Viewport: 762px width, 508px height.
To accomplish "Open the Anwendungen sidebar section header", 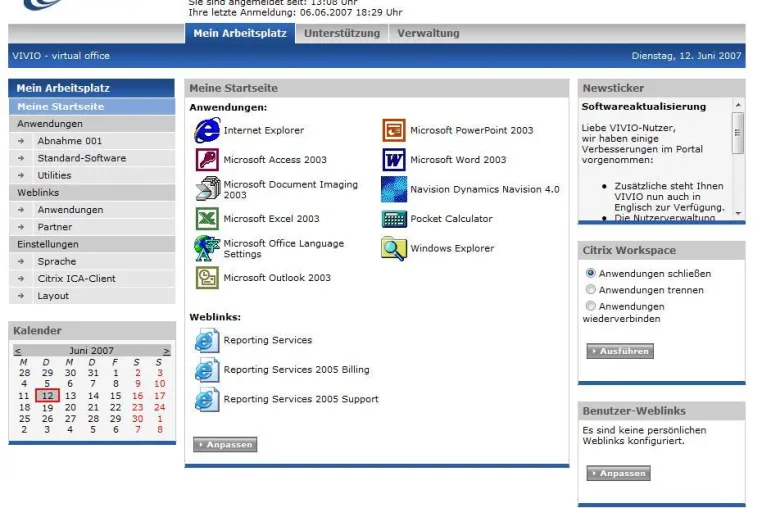I will pyautogui.click(x=92, y=123).
